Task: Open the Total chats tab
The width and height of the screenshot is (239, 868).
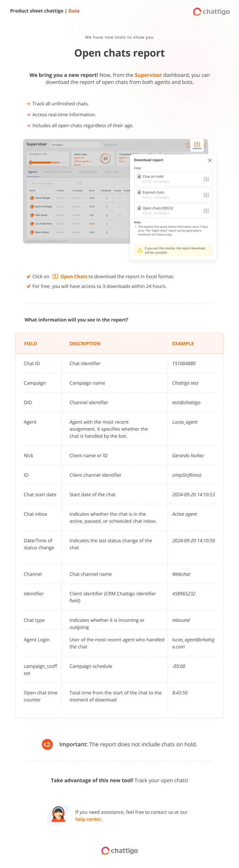Action: click(112, 172)
